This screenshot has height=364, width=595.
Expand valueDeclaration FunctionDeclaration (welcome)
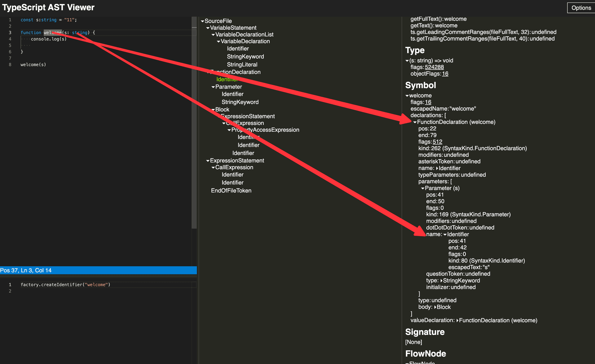tap(457, 321)
